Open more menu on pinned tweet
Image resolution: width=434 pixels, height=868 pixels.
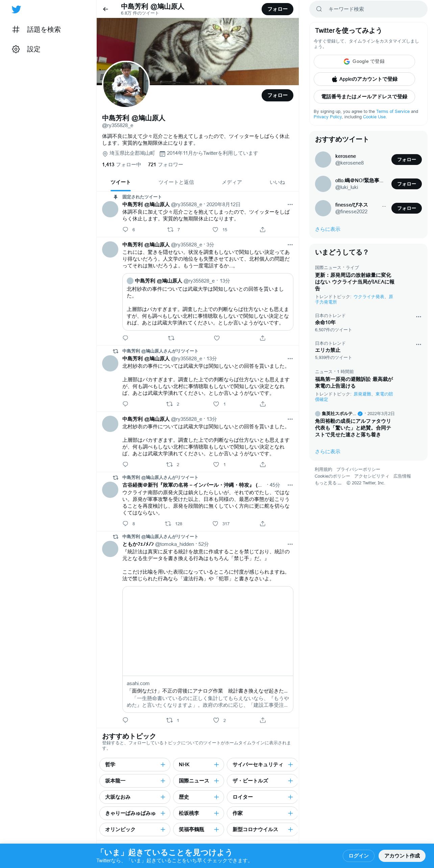290,204
